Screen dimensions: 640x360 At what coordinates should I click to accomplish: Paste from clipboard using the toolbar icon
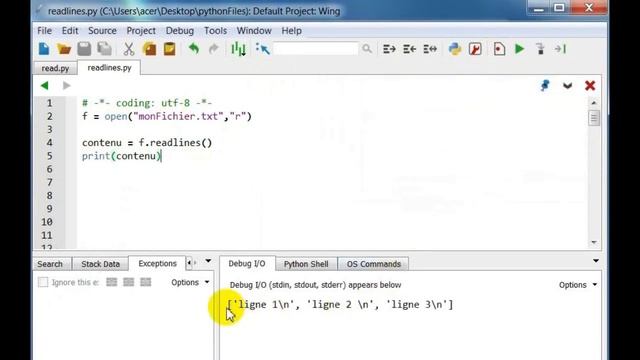point(169,49)
